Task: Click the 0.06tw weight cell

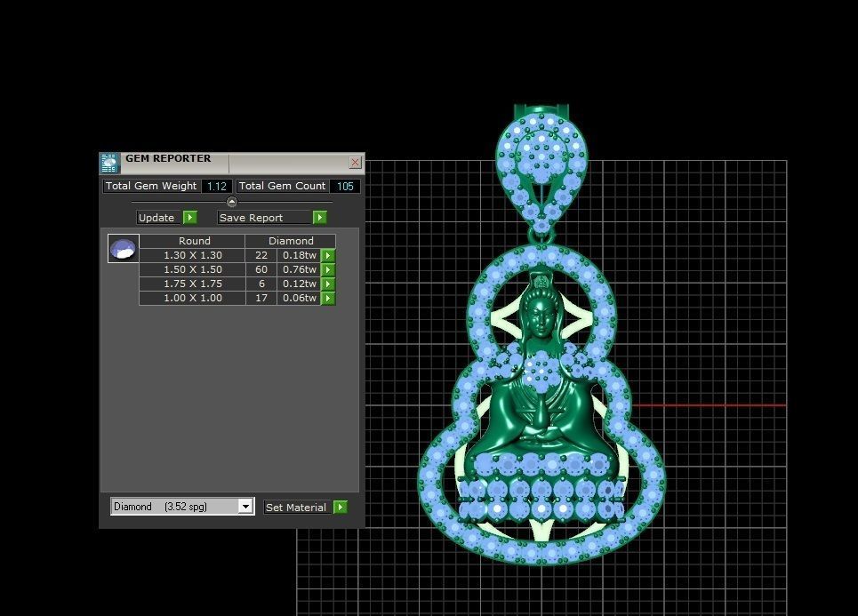Action: 300,298
